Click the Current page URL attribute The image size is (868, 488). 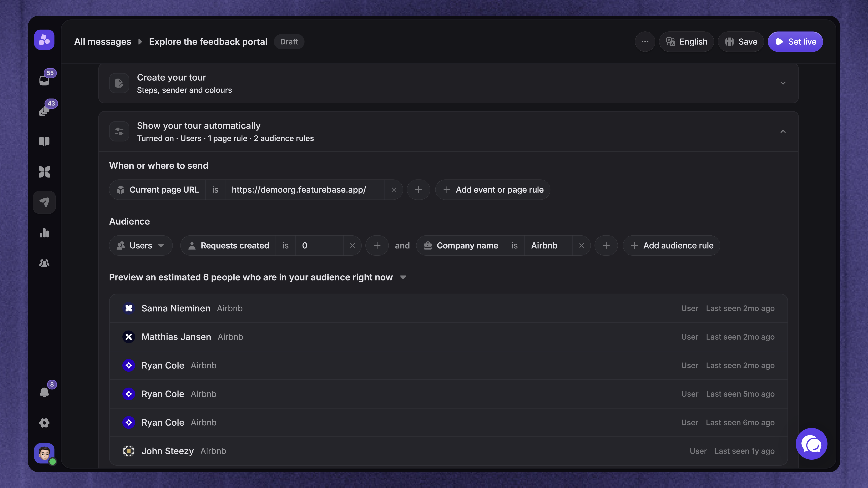tap(158, 190)
